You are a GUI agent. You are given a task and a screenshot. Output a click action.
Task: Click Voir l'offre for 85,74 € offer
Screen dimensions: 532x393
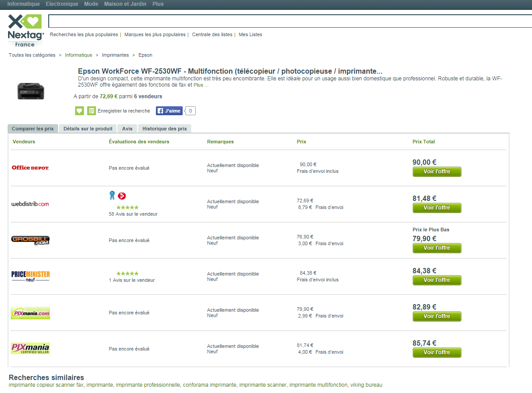click(x=437, y=352)
